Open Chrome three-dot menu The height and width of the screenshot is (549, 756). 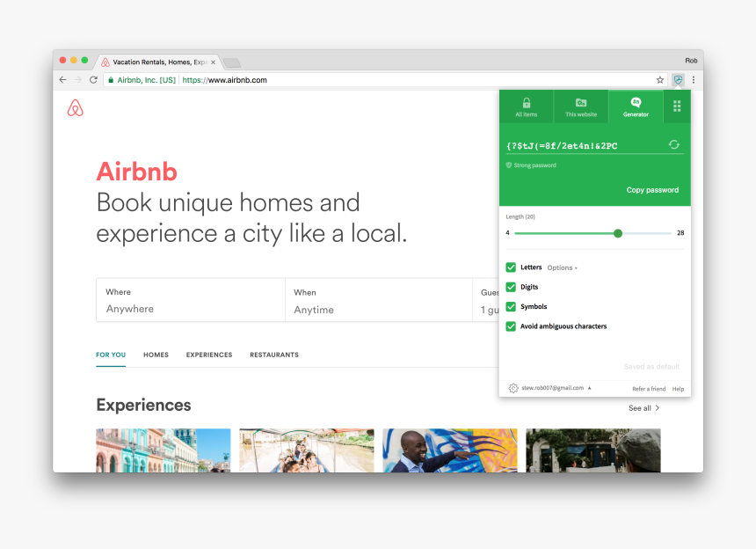[694, 80]
